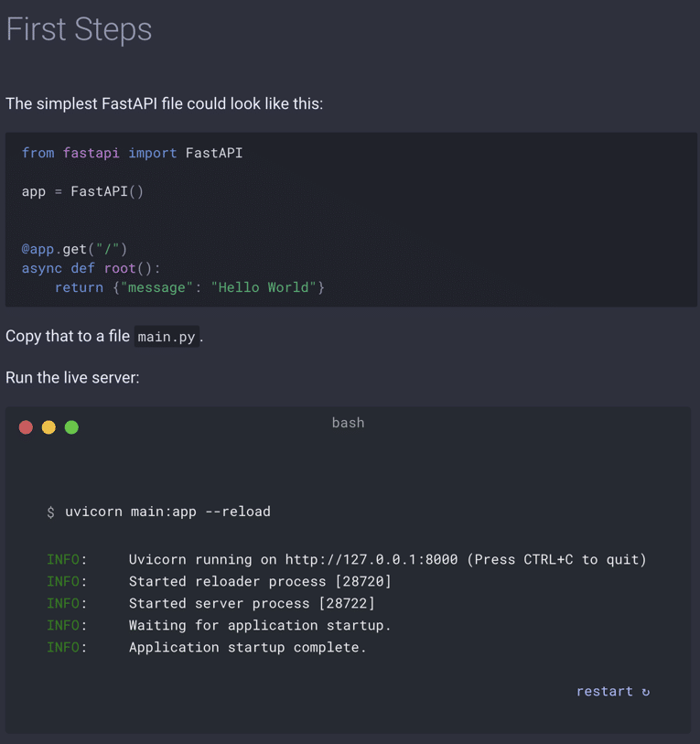
Task: Click the Waiting for application startup line
Action: coord(219,625)
